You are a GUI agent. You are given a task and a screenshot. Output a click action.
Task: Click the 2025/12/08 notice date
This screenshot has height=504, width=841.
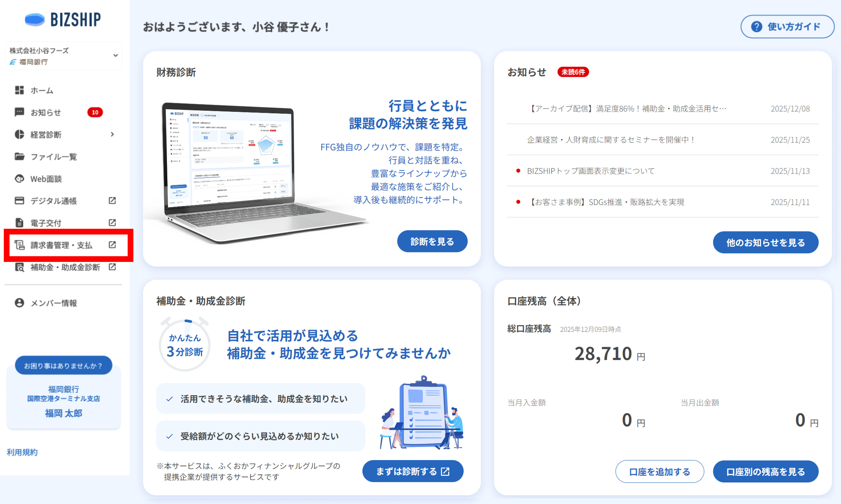[x=790, y=109]
